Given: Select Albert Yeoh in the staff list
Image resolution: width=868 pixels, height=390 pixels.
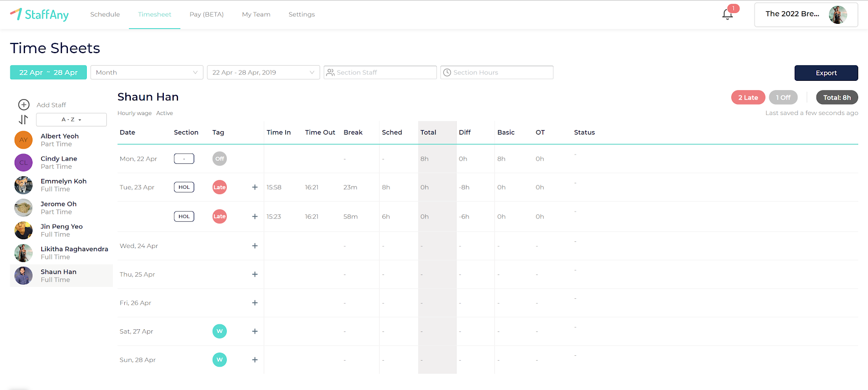Looking at the screenshot, I should (61, 140).
